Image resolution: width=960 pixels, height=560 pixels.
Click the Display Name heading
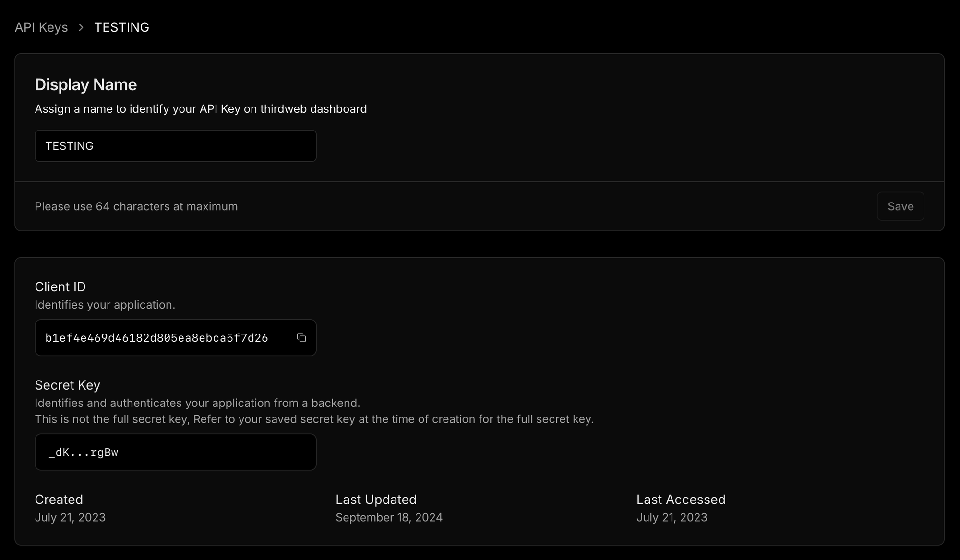86,84
